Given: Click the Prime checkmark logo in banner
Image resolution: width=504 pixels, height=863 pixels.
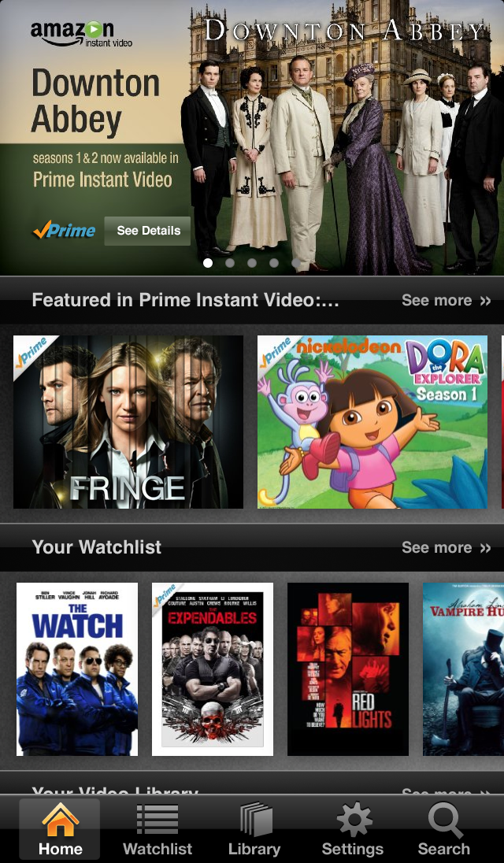Looking at the screenshot, I should [x=64, y=230].
